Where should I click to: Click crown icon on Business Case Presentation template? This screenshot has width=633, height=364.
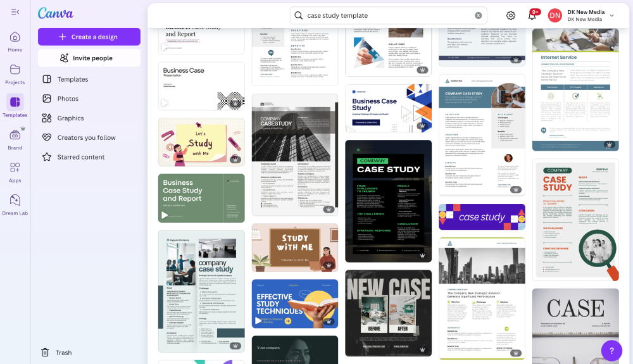click(x=235, y=103)
